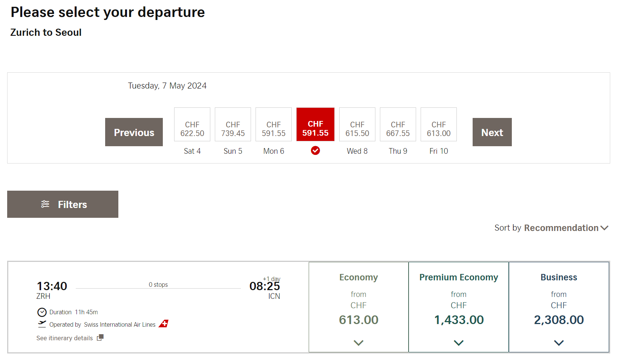
Task: Open the Sort by Recommendation dropdown
Action: (551, 228)
